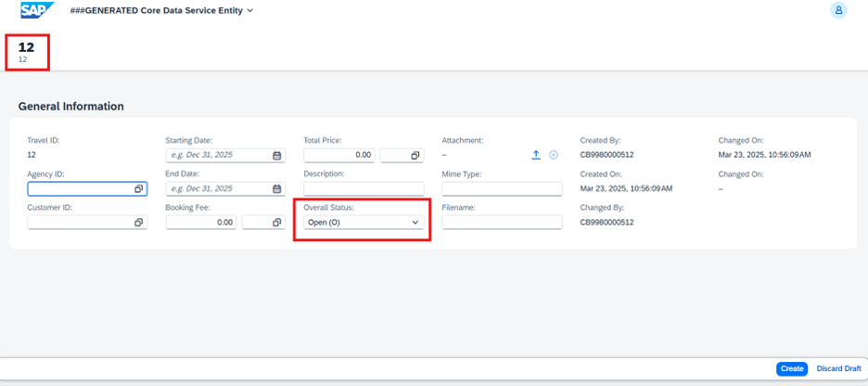Image resolution: width=868 pixels, height=386 pixels.
Task: Click the Starting Date text field
Action: click(217, 156)
